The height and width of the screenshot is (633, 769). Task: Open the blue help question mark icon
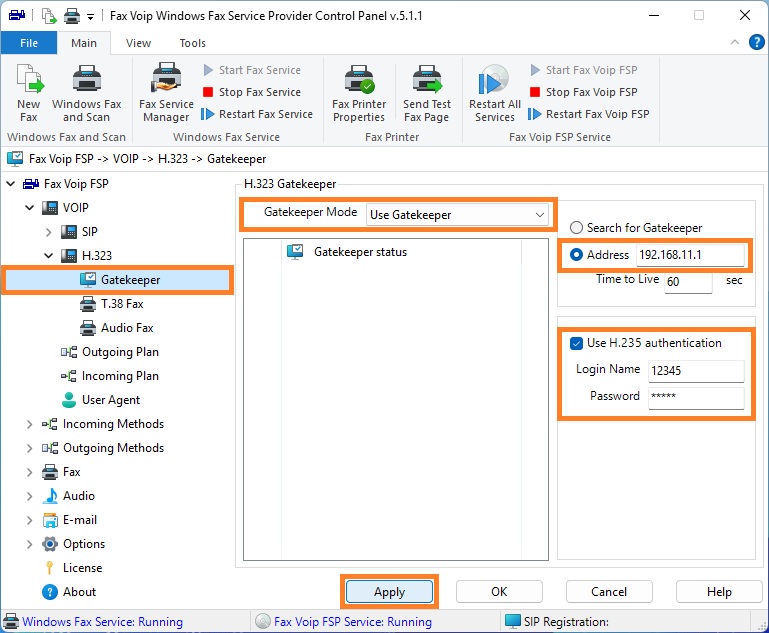756,42
